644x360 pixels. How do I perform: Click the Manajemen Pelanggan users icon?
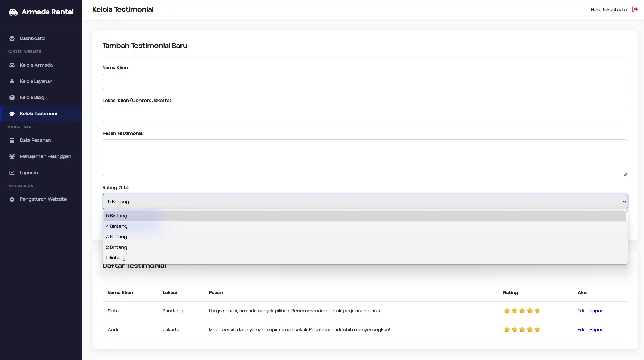pyautogui.click(x=12, y=156)
